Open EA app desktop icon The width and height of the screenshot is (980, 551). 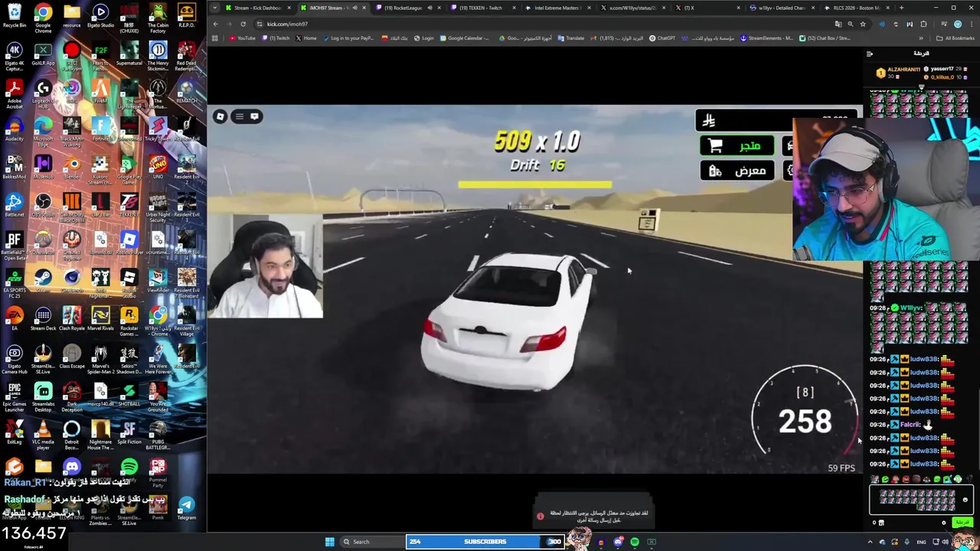click(x=15, y=318)
